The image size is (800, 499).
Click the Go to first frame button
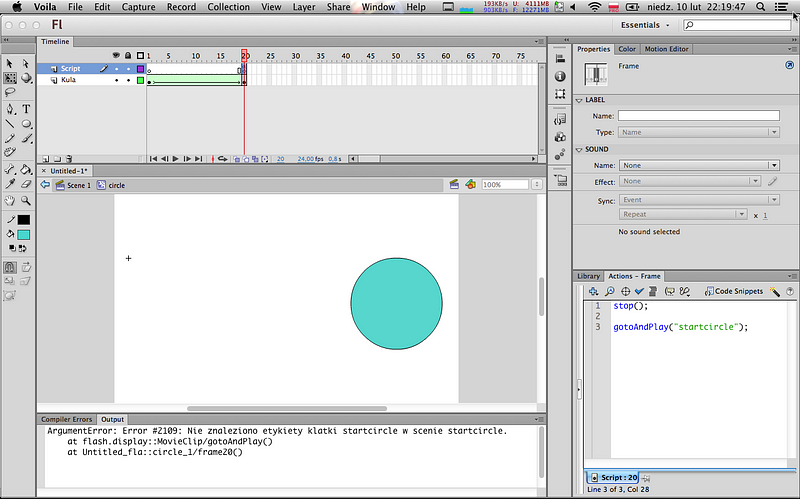coord(153,159)
